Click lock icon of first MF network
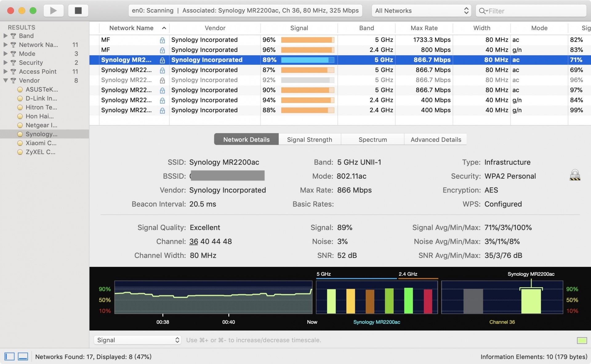 point(162,40)
